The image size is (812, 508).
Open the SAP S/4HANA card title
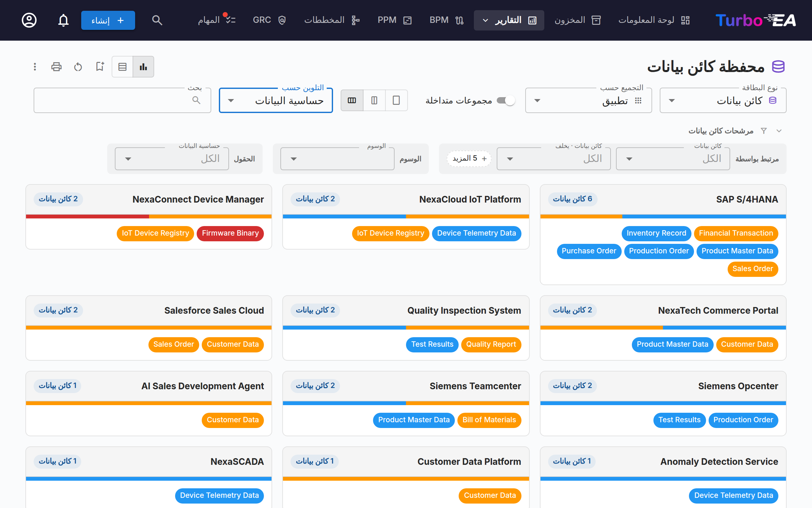pyautogui.click(x=747, y=199)
